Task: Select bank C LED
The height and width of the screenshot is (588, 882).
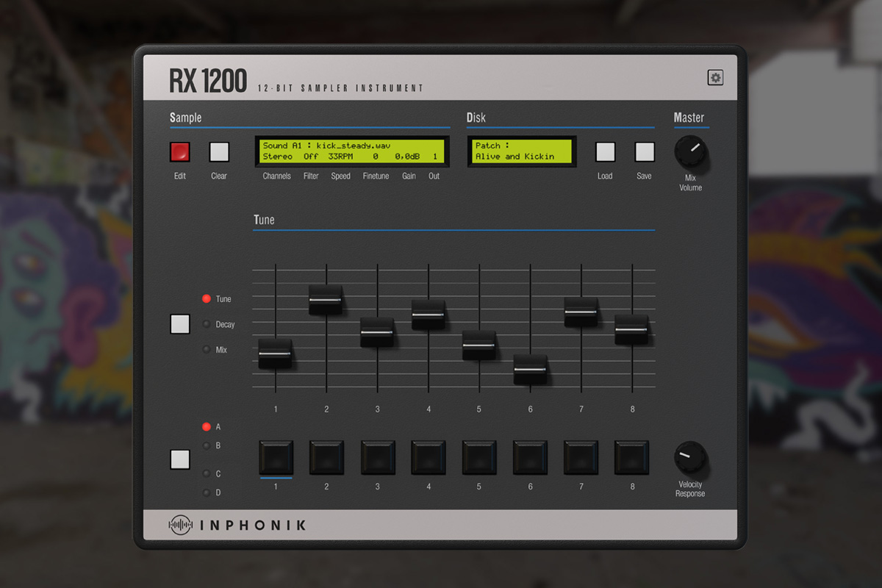Action: (207, 474)
